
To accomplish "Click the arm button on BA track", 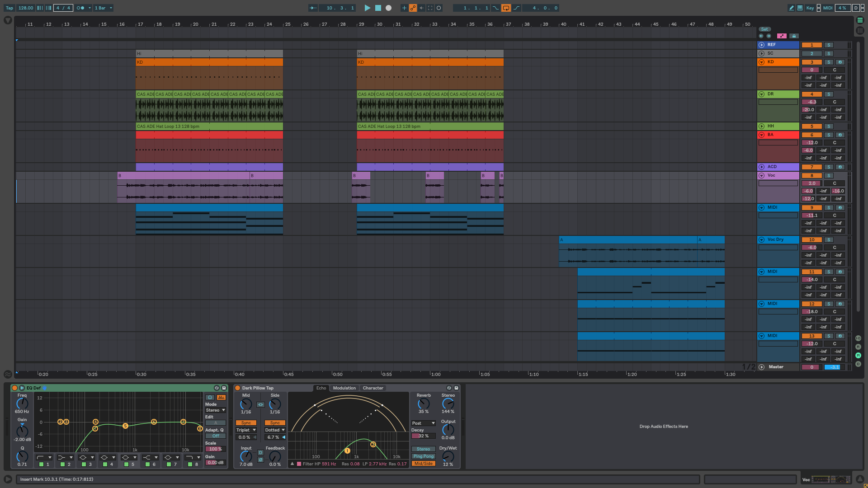I will coord(840,135).
